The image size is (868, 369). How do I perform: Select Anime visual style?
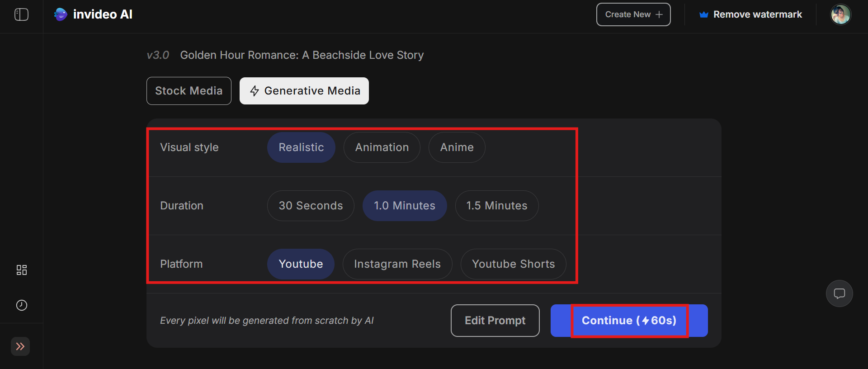pos(457,147)
